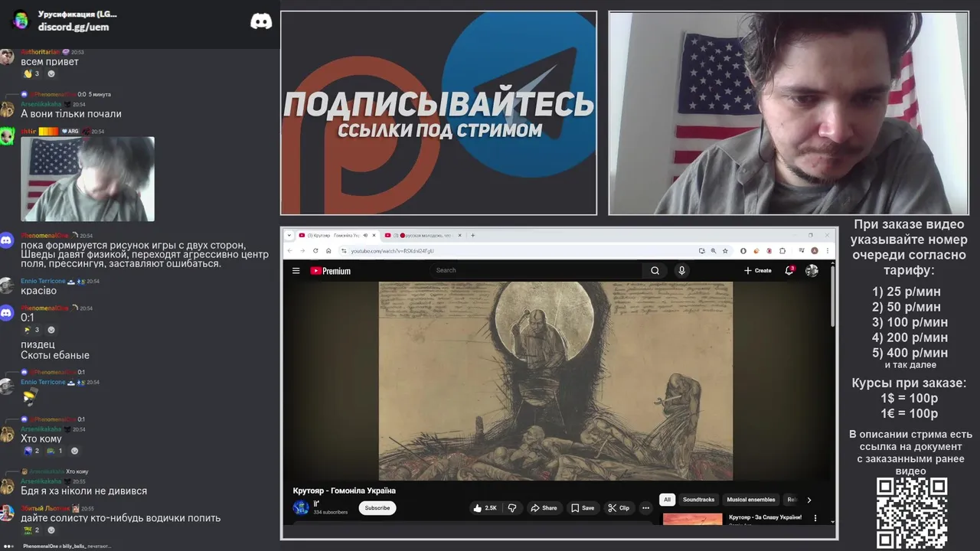Open YouTube notifications bell

pyautogui.click(x=789, y=270)
